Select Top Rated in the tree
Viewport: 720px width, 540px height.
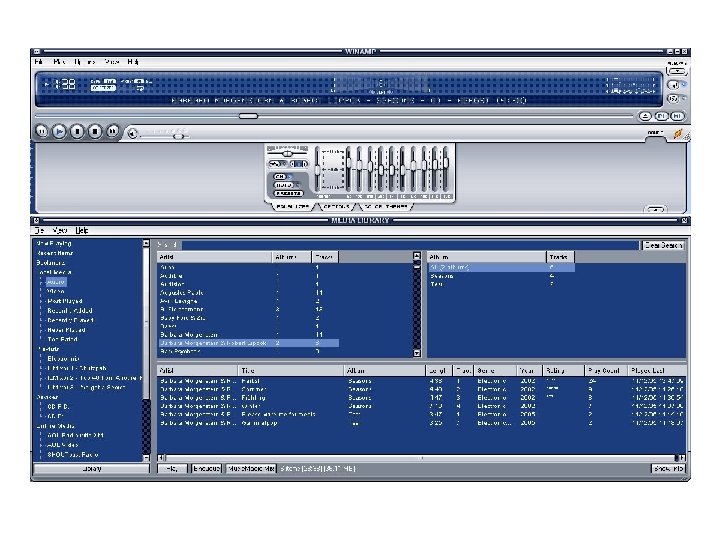coord(62,339)
